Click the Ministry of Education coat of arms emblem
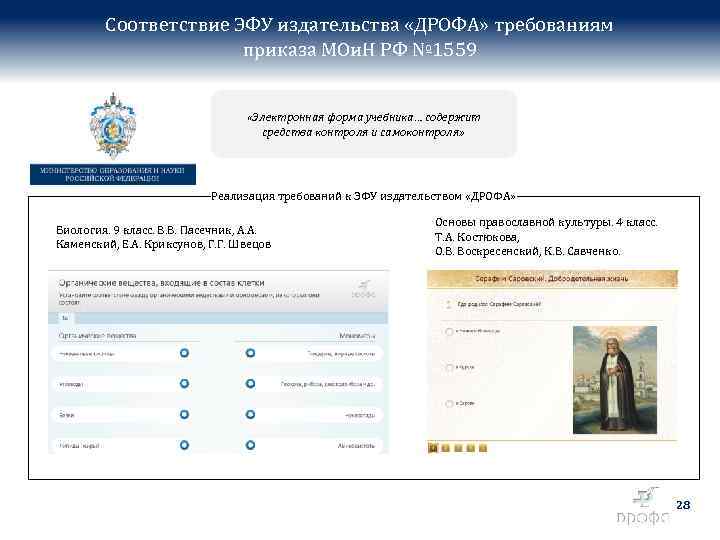This screenshot has width=720, height=540. [x=113, y=125]
